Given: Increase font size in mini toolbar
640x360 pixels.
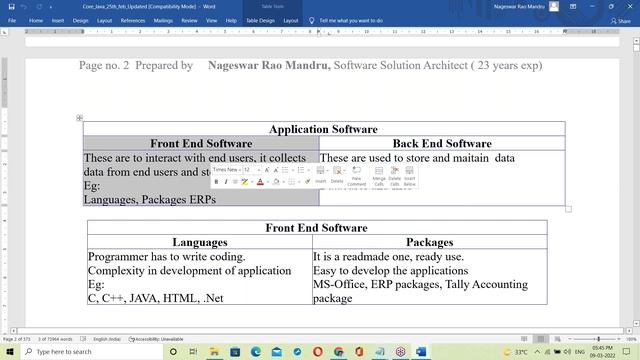Looking at the screenshot, I should tap(267, 170).
